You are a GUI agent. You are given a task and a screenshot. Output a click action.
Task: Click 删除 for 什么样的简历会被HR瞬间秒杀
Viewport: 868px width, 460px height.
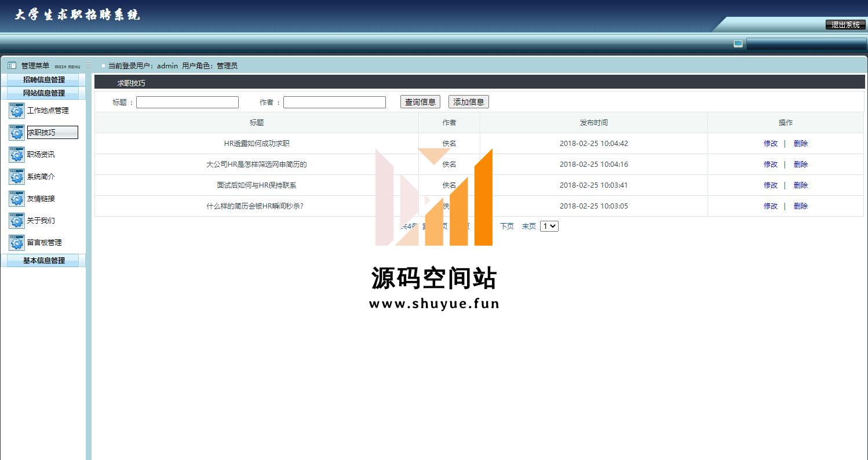801,206
